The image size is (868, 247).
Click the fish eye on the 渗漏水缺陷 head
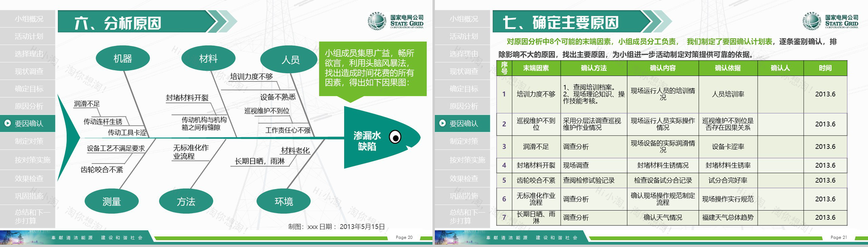coord(395,137)
